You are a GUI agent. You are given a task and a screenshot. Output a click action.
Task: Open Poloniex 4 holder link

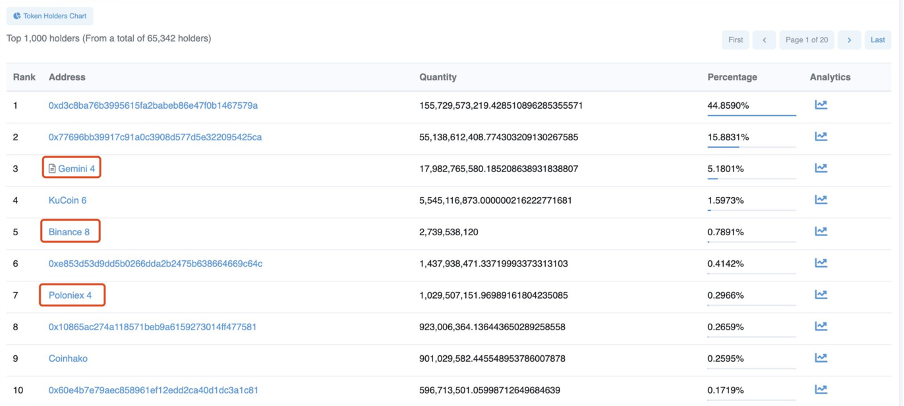[70, 295]
